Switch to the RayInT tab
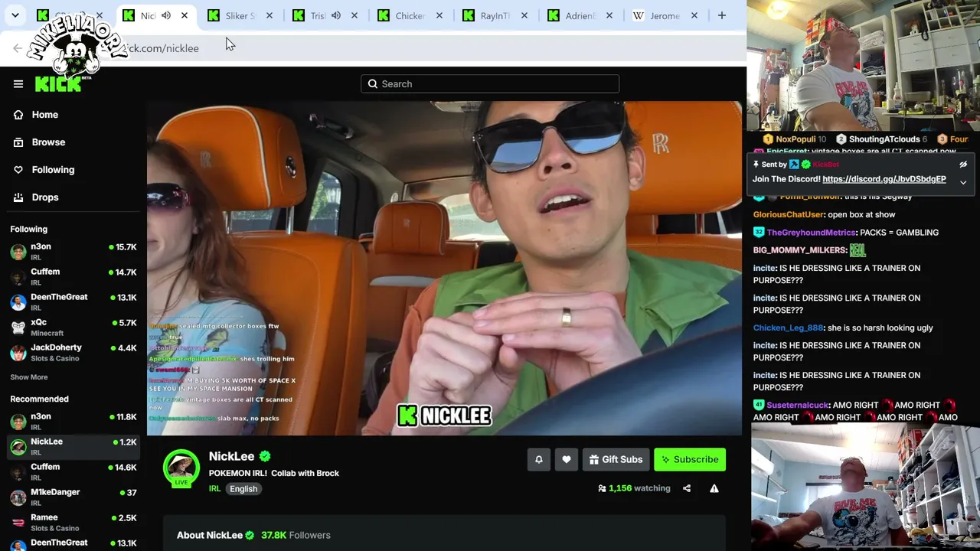Screen dimensions: 980x551 [494, 15]
